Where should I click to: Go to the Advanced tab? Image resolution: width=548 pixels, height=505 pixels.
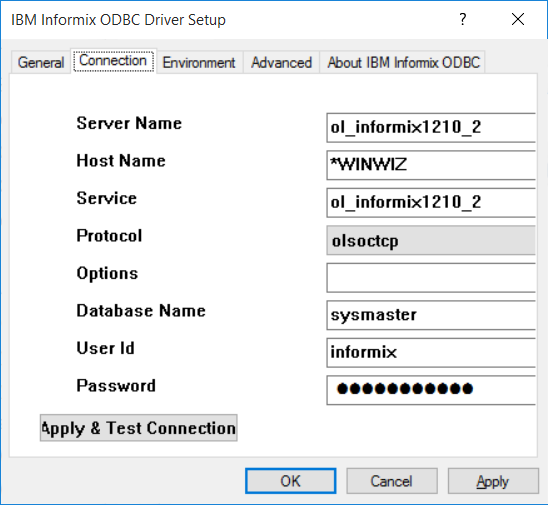[x=281, y=63]
